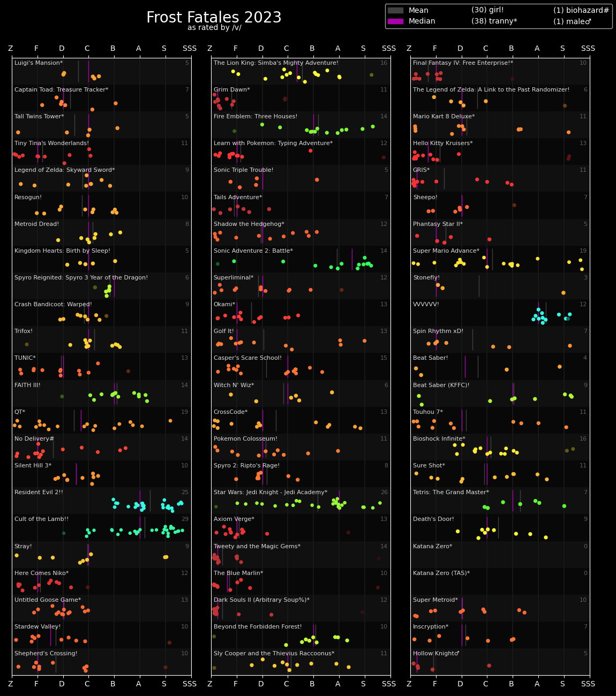616x696 pixels.
Task: Click Shadow the Hedgehog* label
Action: [249, 224]
